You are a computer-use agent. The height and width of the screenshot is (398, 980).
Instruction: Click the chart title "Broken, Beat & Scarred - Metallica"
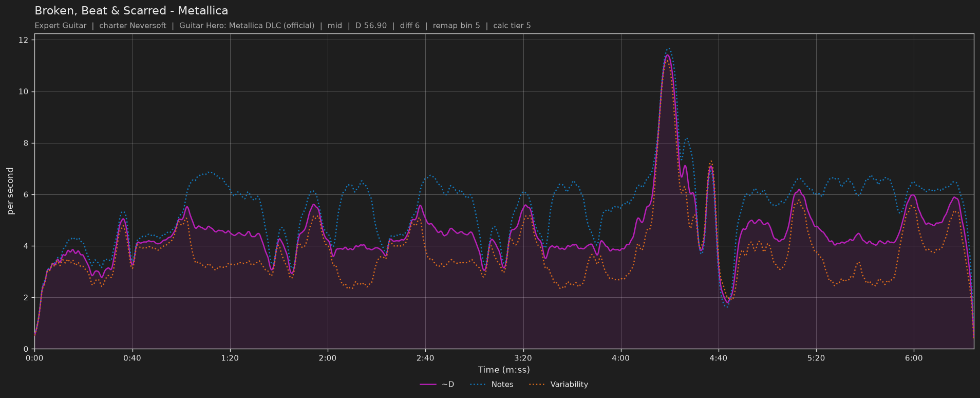[x=131, y=11]
